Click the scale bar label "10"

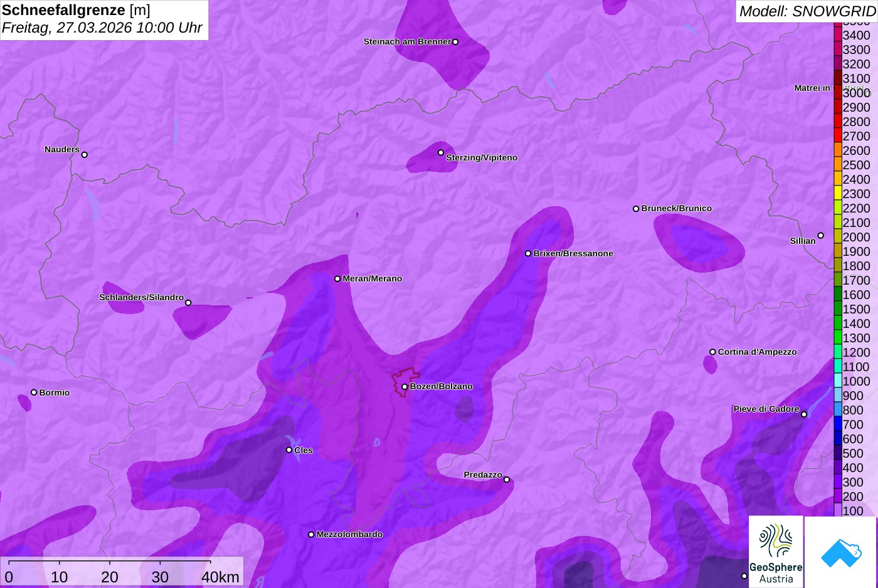60,577
